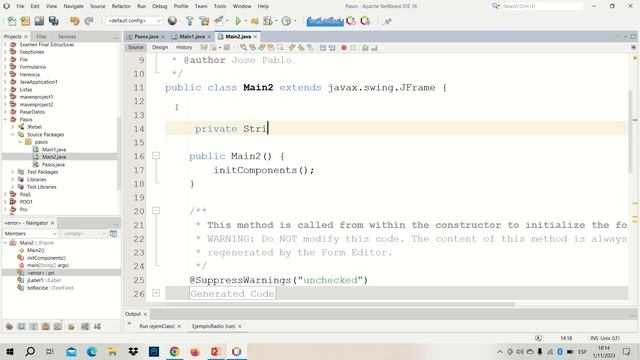Select txtRecibe : JTextField in the Navigator

pyautogui.click(x=50, y=288)
